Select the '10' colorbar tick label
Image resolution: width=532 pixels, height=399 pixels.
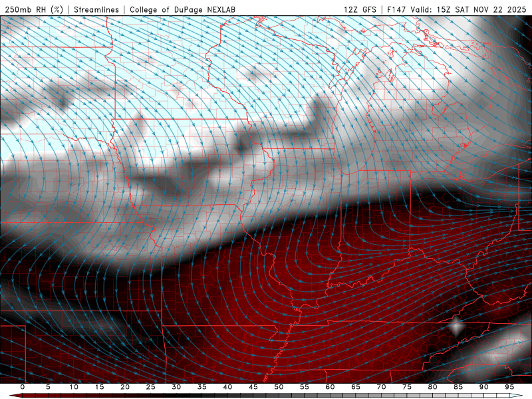pos(74,387)
